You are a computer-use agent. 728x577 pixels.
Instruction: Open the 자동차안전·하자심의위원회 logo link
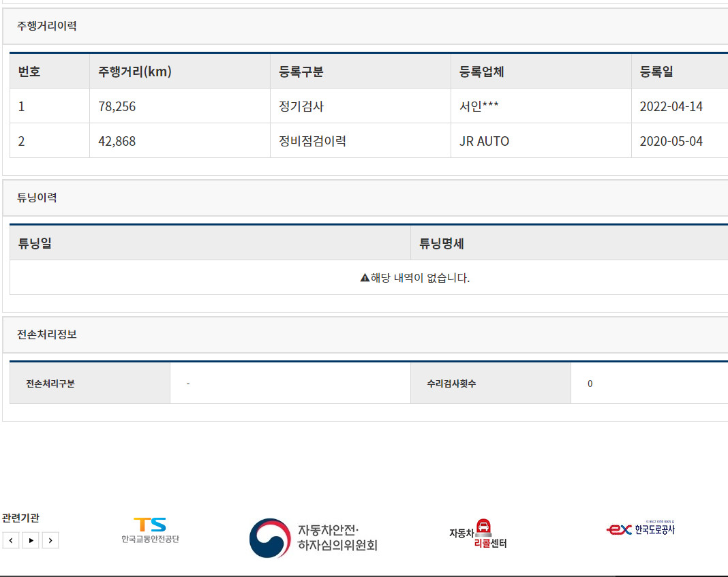[x=314, y=538]
